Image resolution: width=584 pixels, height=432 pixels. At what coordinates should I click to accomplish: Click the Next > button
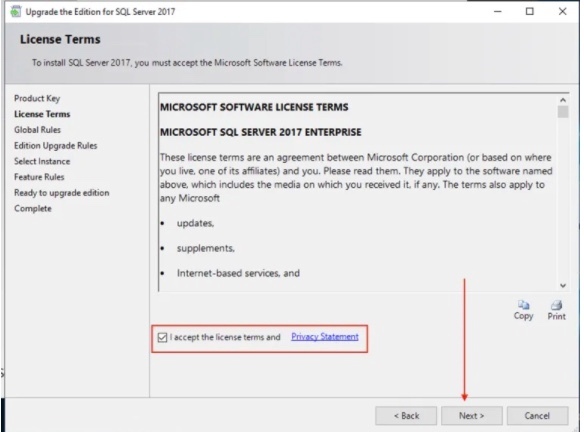pyautogui.click(x=472, y=416)
